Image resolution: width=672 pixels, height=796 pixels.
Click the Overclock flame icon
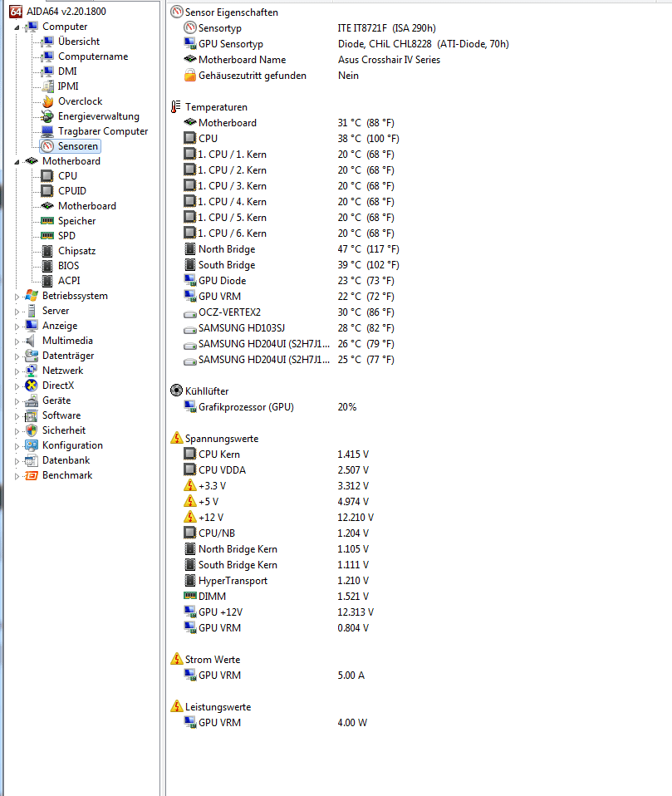[47, 101]
